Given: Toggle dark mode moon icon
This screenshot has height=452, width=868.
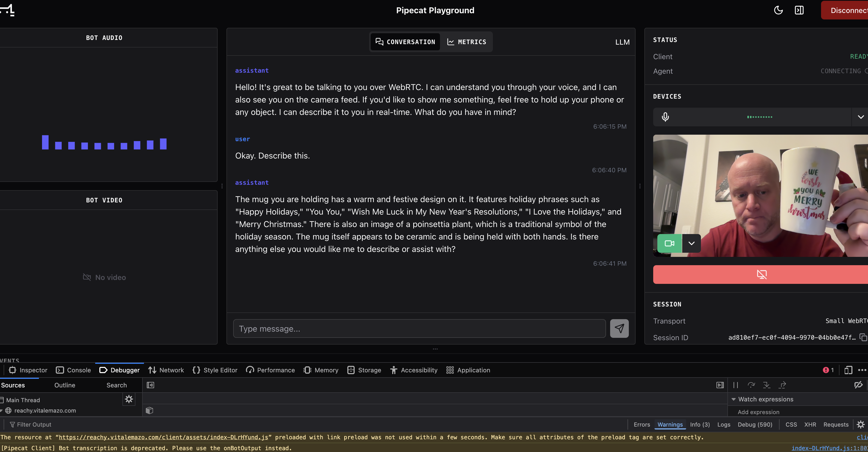Looking at the screenshot, I should (778, 10).
